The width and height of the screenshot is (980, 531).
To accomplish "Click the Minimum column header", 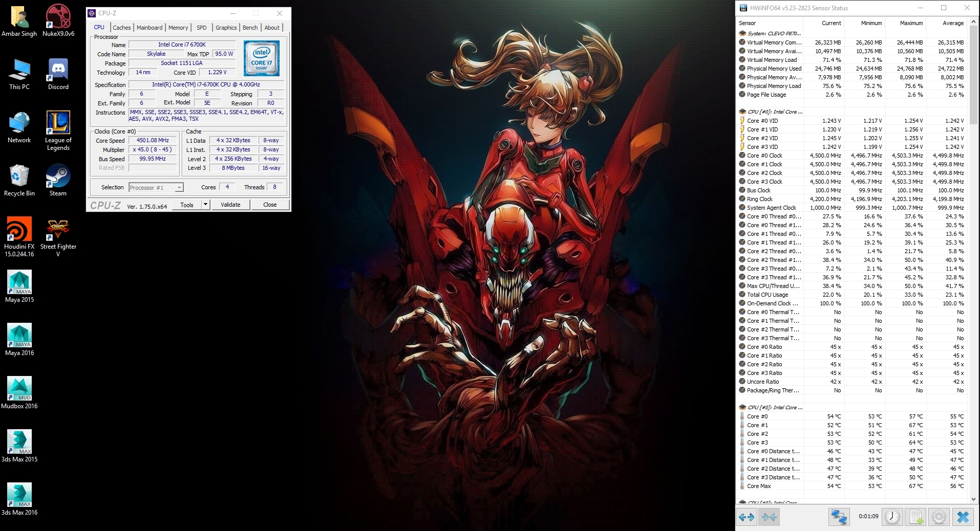I will 864,23.
